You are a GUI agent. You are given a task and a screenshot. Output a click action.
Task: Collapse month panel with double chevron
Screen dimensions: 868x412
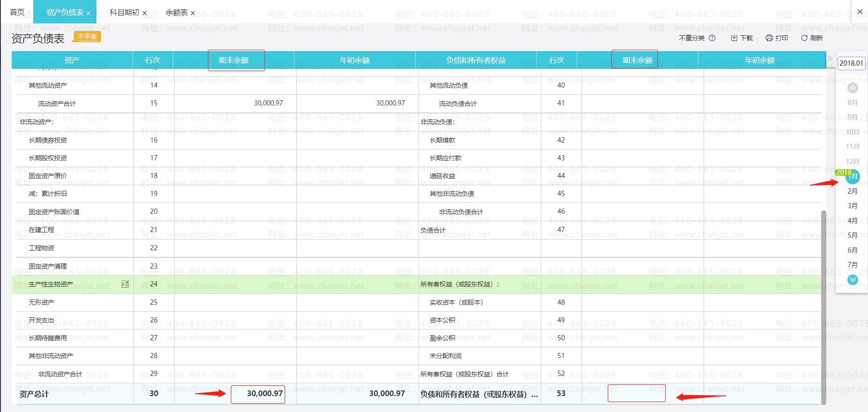tap(830, 59)
